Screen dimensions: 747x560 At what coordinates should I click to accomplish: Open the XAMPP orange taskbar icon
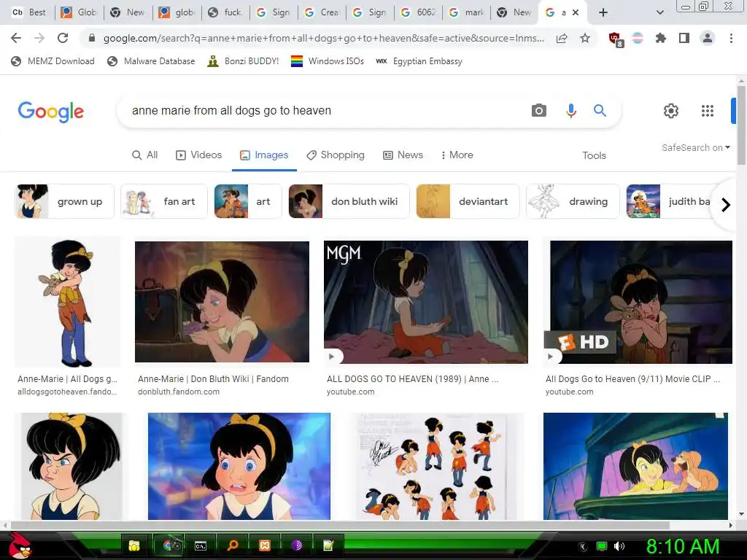[x=264, y=545]
